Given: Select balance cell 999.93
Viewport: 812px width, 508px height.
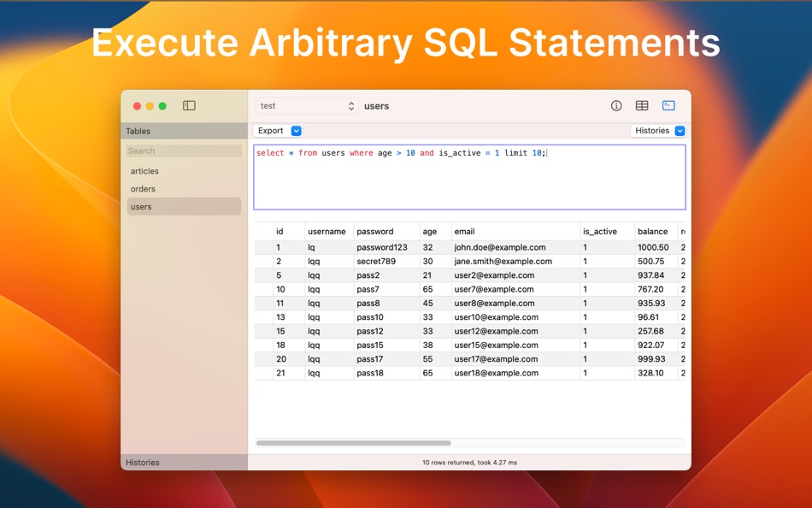Looking at the screenshot, I should pos(651,359).
